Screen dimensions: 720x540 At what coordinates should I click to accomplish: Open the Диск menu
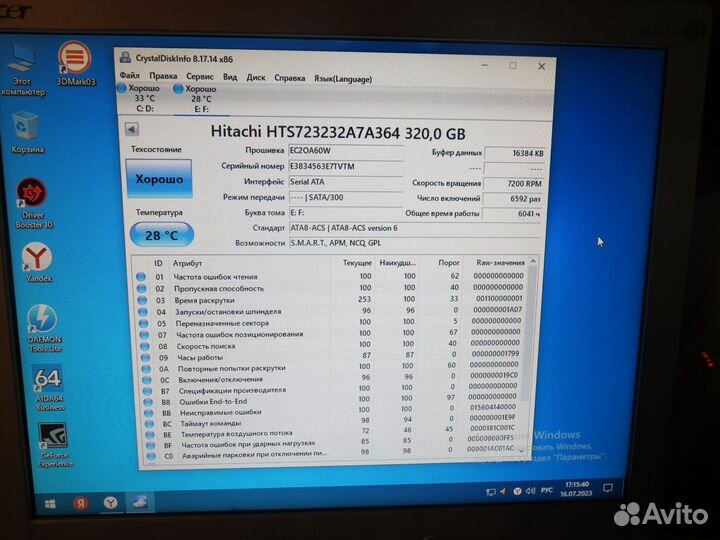256,78
